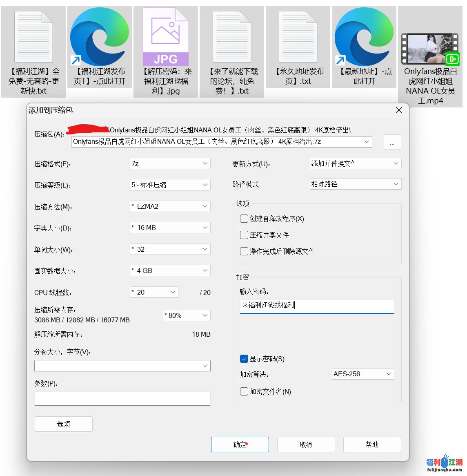Click the password input field
The height and width of the screenshot is (476, 467).
point(317,305)
